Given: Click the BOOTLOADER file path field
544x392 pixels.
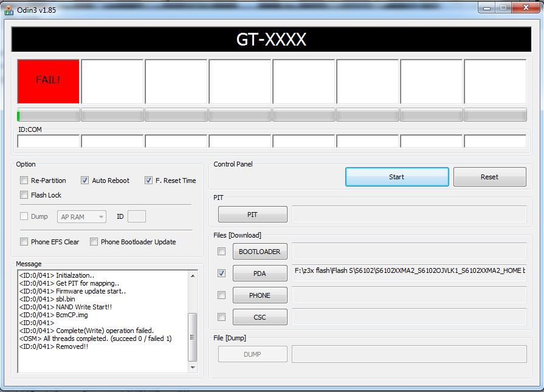Looking at the screenshot, I should (x=410, y=251).
